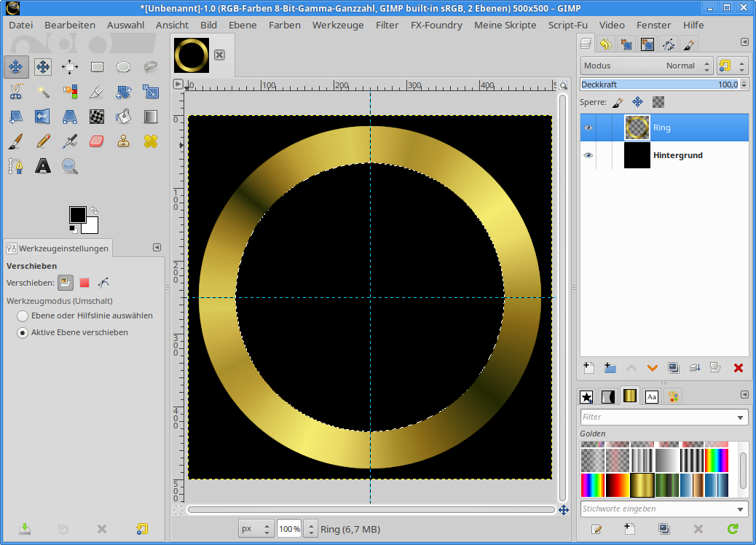Expand the gradient Filter dropdown
Screen dimensions: 756x545
[741, 417]
